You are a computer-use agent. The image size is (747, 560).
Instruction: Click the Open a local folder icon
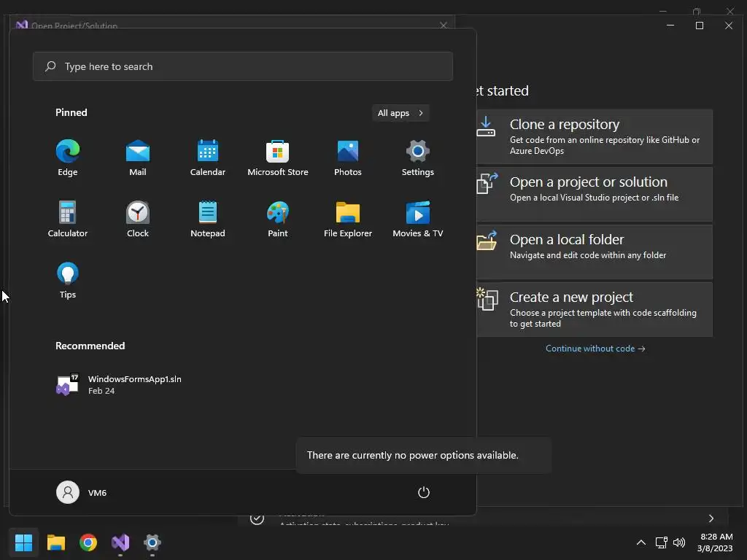coord(487,241)
